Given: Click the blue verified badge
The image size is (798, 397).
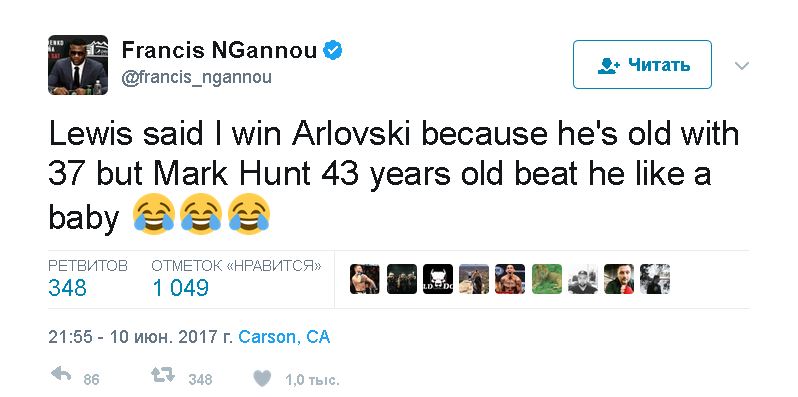Looking at the screenshot, I should point(333,50).
